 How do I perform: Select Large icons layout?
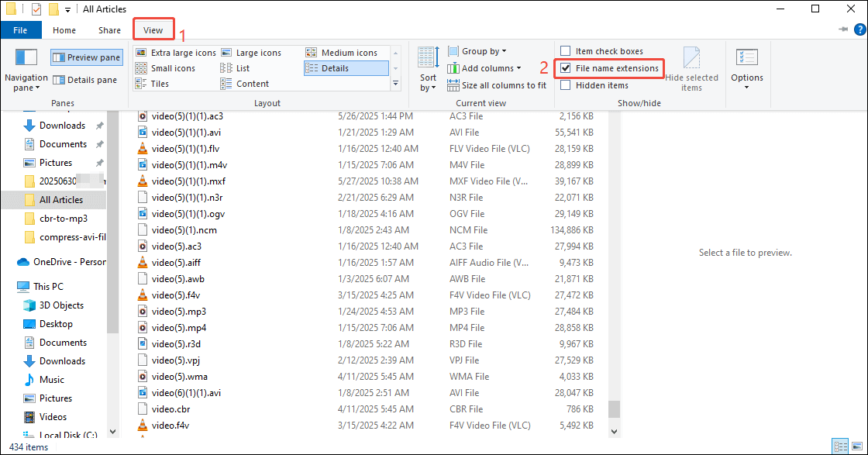(251, 53)
